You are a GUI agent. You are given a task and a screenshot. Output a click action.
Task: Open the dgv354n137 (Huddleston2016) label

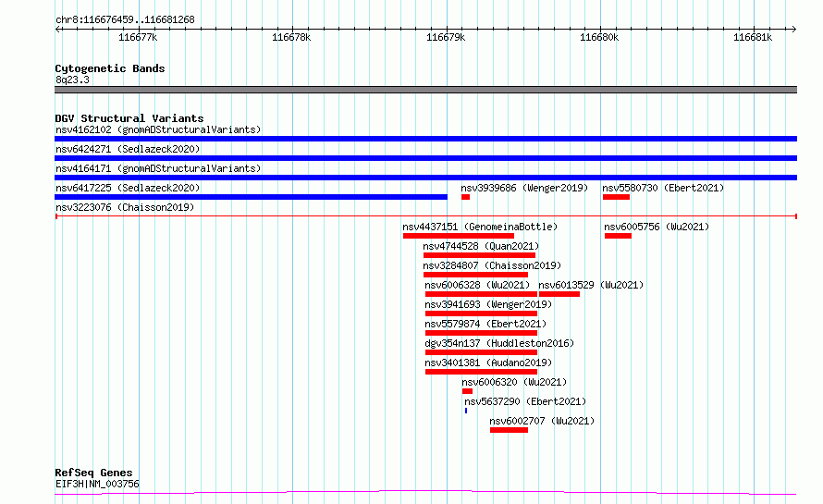click(x=499, y=343)
